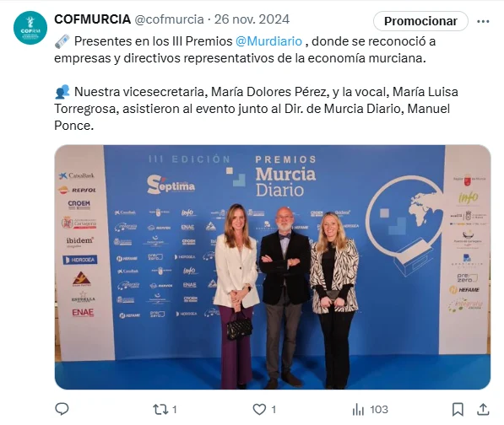
Task: Open the three-dot more options menu
Action: [x=483, y=22]
